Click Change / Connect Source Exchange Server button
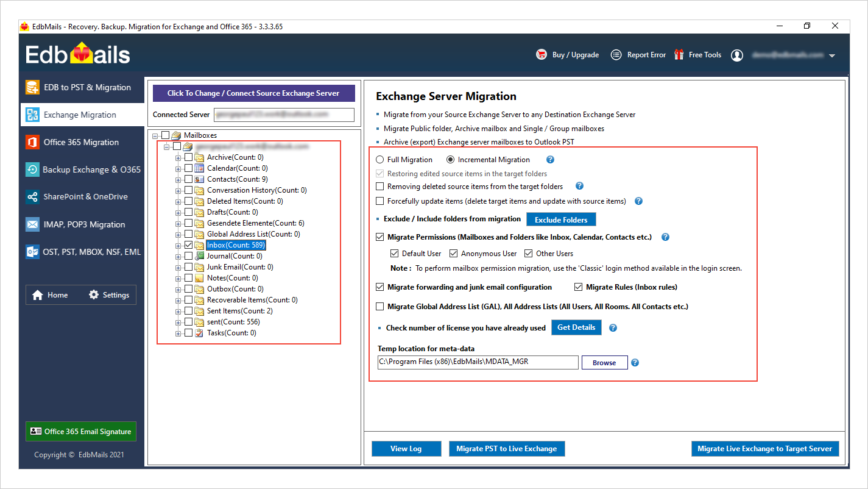This screenshot has width=868, height=489. [253, 93]
